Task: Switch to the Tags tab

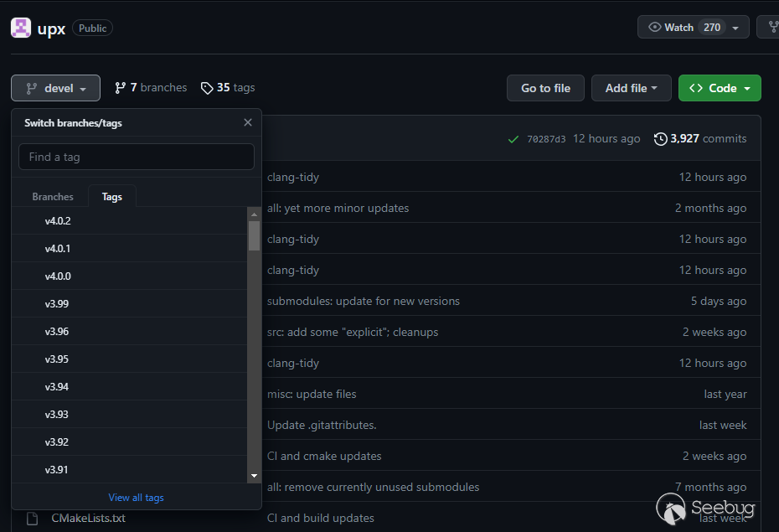Action: point(111,197)
